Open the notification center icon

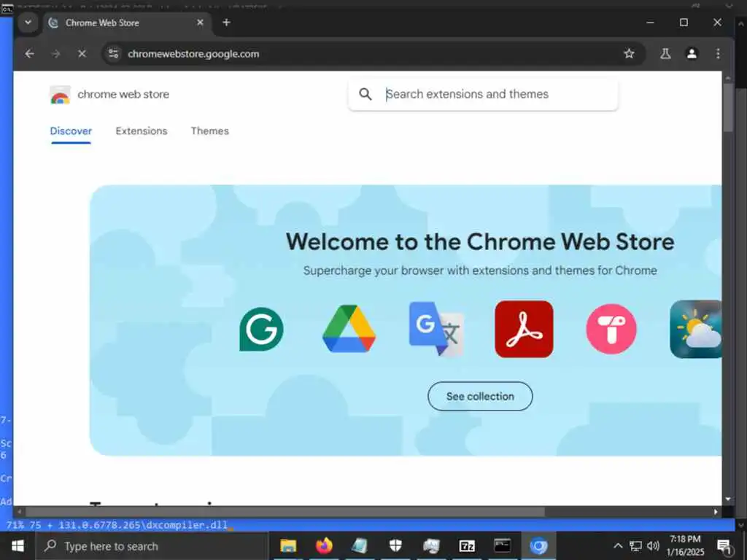724,546
